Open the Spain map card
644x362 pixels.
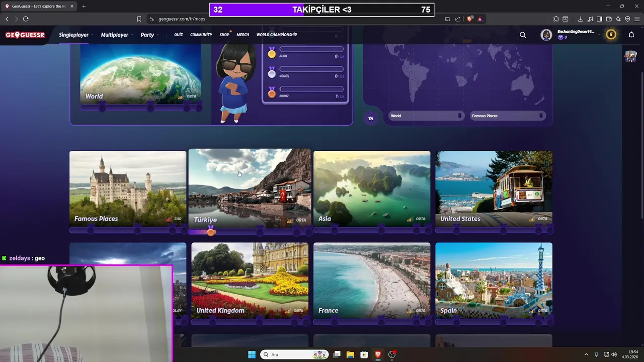494,281
